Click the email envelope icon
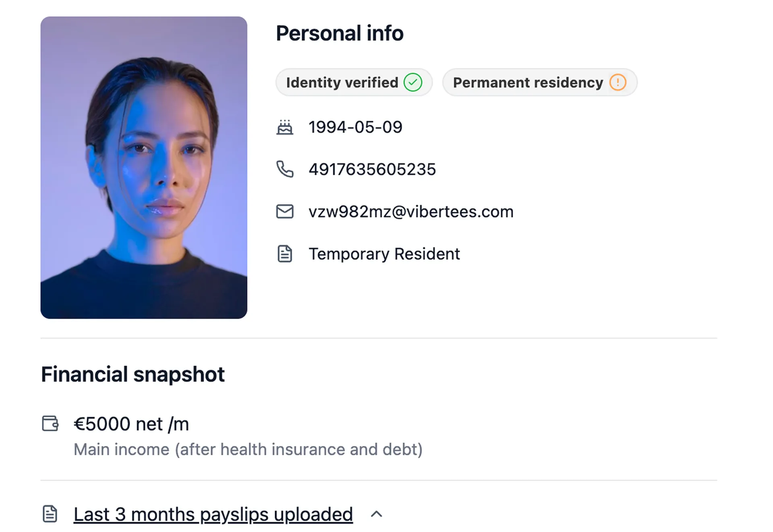This screenshot has width=773, height=532. [x=285, y=211]
